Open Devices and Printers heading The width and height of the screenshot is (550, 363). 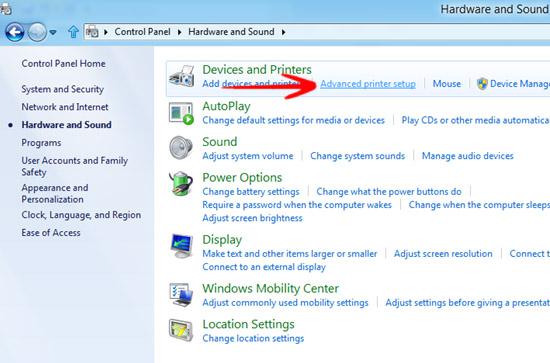point(257,69)
